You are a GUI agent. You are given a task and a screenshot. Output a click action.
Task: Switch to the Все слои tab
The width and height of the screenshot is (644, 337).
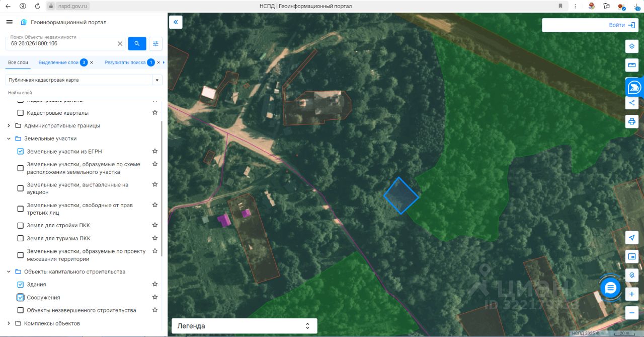[x=18, y=62]
